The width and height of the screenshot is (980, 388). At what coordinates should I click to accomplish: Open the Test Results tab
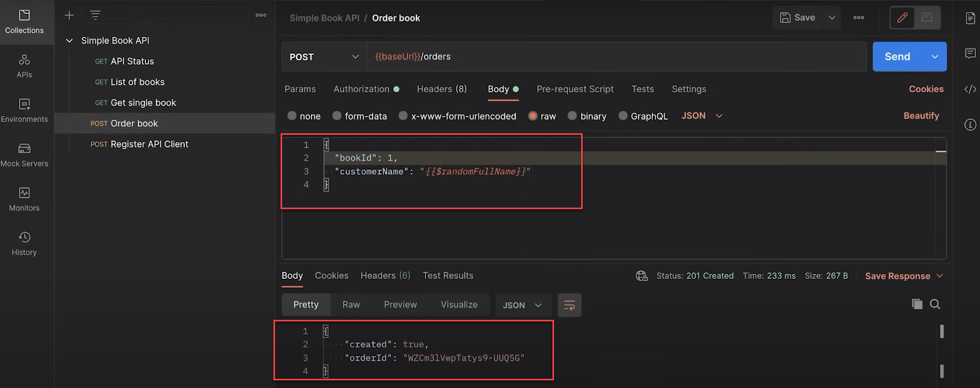pos(448,276)
